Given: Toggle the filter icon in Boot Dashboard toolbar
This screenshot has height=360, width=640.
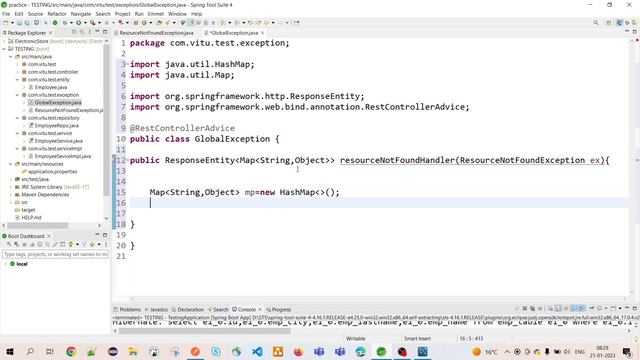Looking at the screenshot, I should 84,244.
